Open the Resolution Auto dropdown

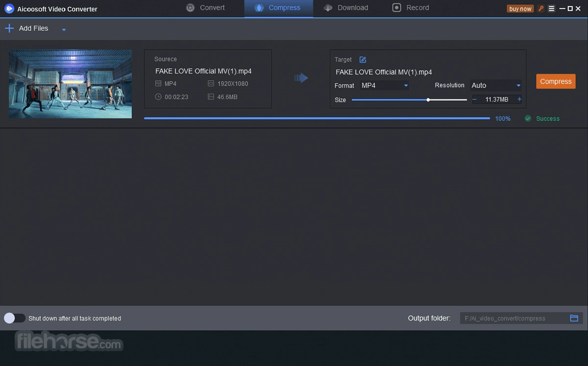(496, 85)
